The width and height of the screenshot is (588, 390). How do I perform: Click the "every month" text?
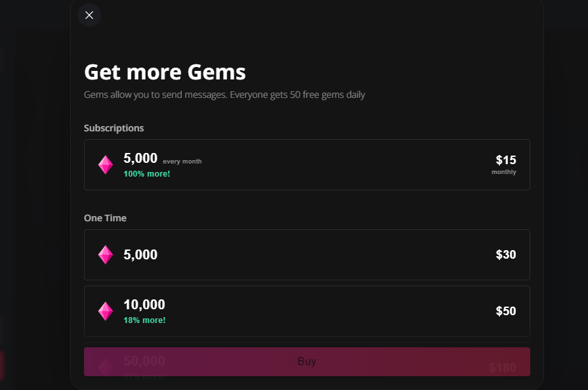[182, 162]
